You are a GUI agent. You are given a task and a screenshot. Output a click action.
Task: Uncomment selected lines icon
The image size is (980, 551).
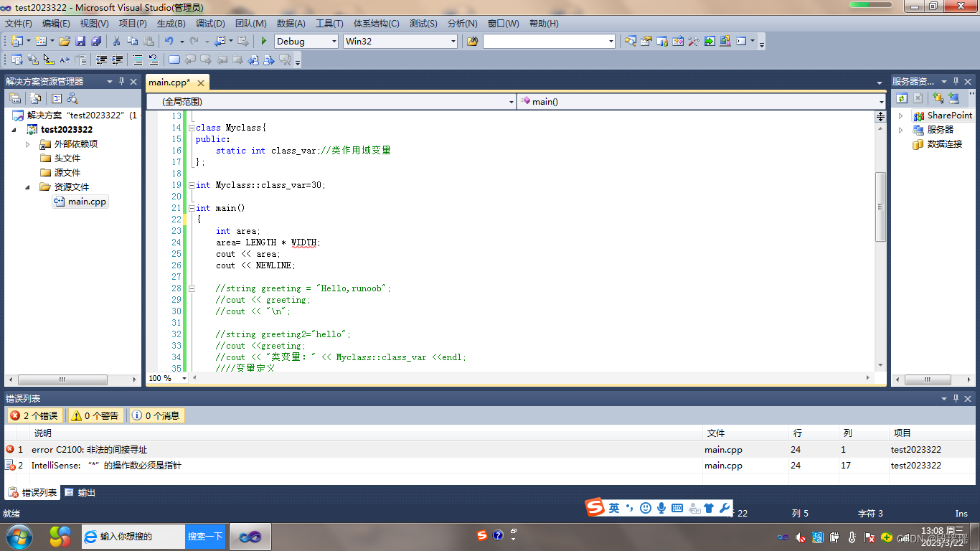pos(153,60)
